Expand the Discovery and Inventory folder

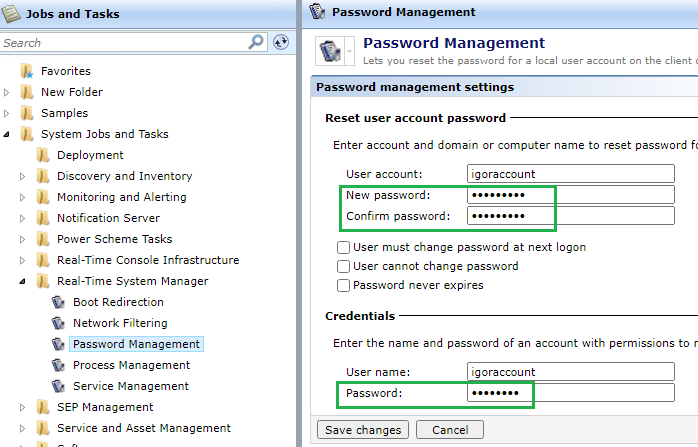point(22,176)
